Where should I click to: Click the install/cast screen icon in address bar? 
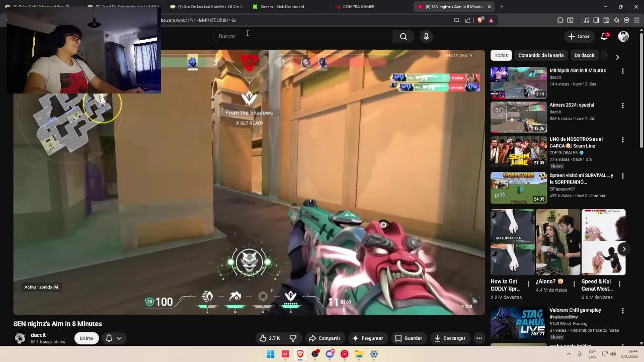(x=456, y=20)
